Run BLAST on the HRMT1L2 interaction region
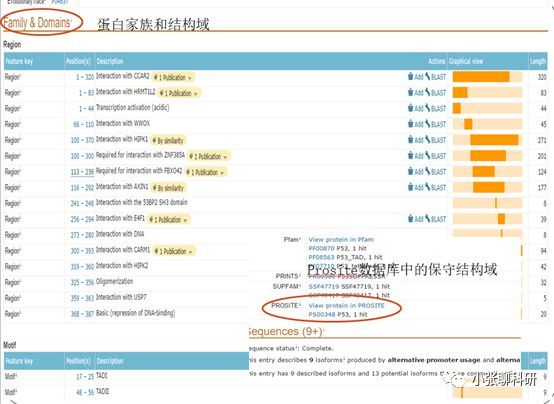Viewport: 554px width, 404px height. 436,93
